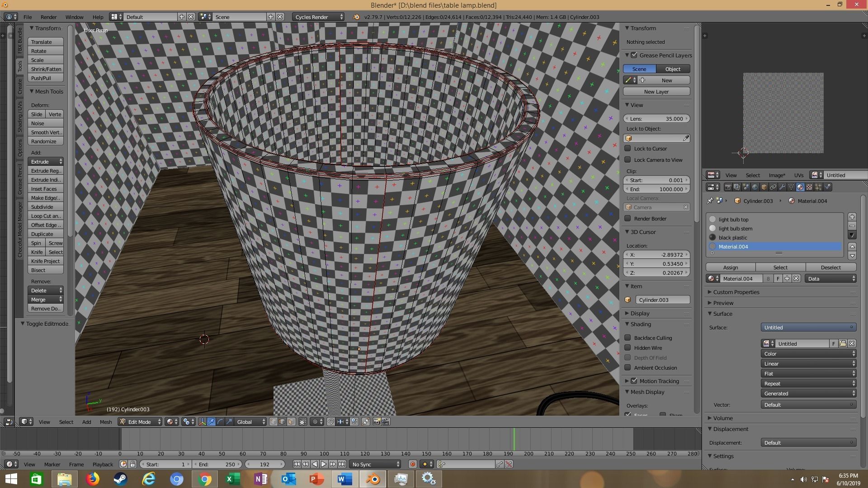Enable the Hidden Wire checkbox
This screenshot has height=488, width=868.
627,347
